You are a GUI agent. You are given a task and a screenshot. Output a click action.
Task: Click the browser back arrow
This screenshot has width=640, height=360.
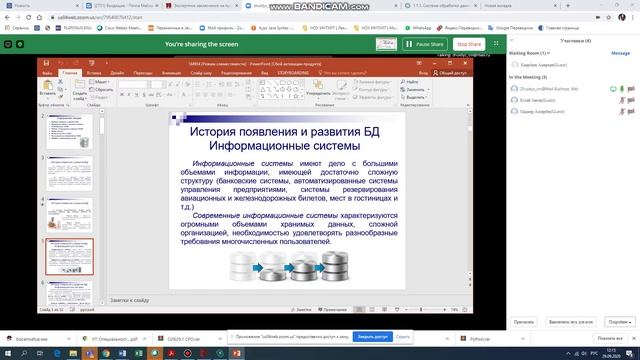click(x=7, y=18)
